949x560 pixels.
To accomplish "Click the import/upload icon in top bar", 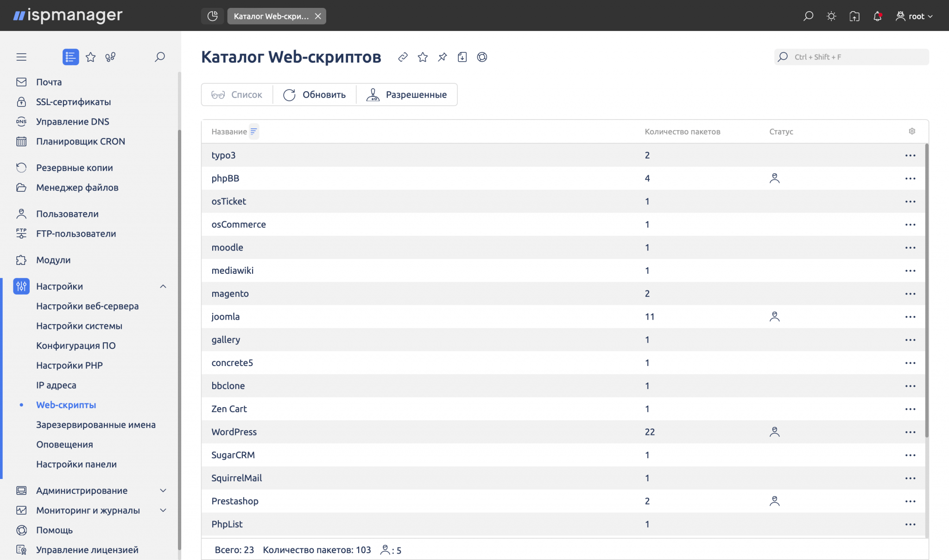I will pos(855,16).
